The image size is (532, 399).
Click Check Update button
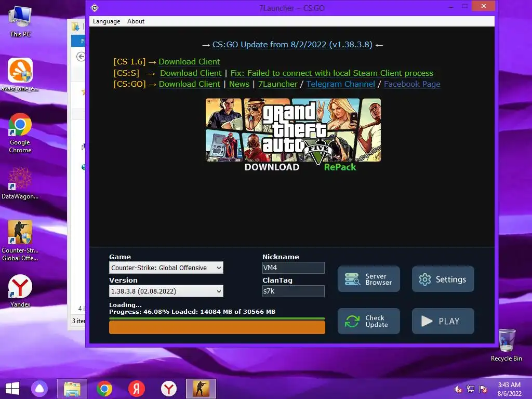point(369,321)
